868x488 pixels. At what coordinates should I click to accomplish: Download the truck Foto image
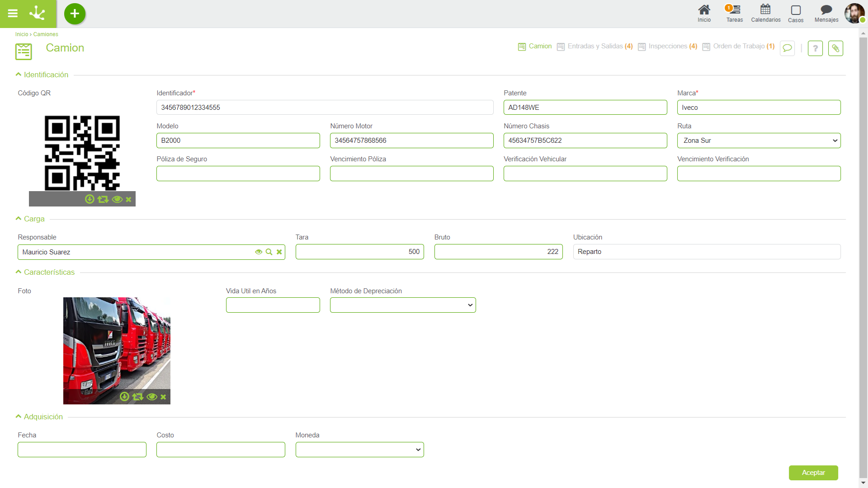pyautogui.click(x=124, y=397)
